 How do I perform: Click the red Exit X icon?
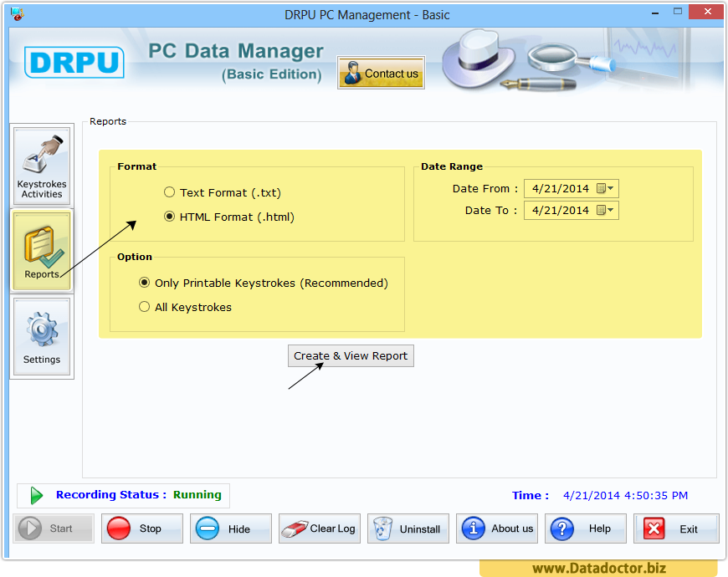tap(654, 528)
